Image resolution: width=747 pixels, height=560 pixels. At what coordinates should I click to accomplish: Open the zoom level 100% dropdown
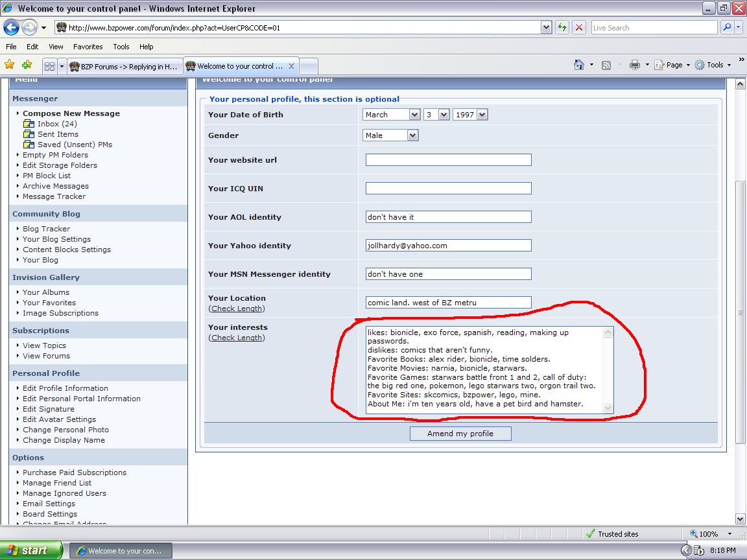[729, 534]
